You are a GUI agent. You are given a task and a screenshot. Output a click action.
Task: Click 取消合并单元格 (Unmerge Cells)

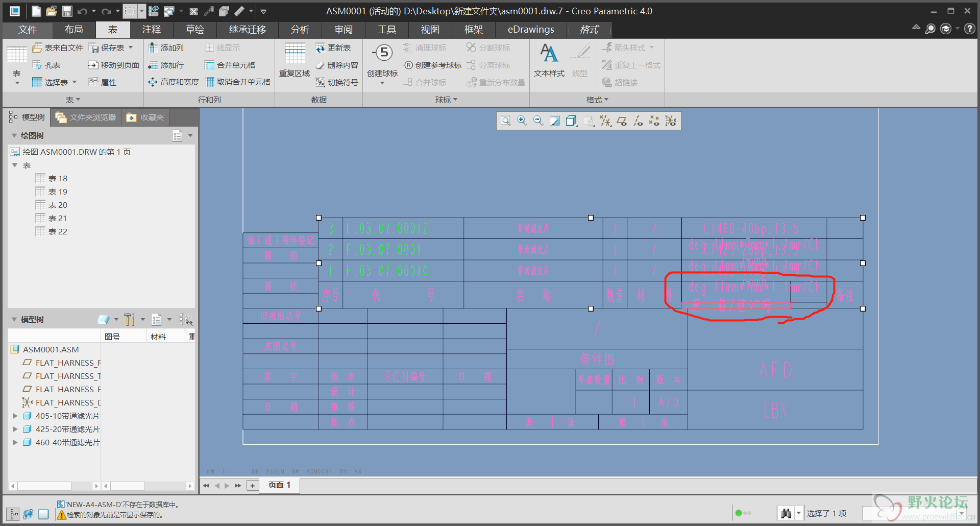pyautogui.click(x=238, y=82)
